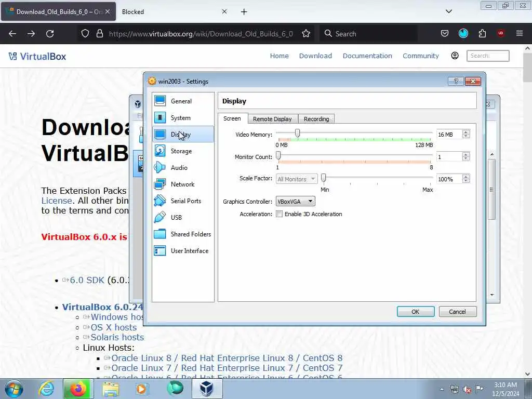Open VirtualBox site account icon
Screen dimensions: 532x399
point(455,56)
